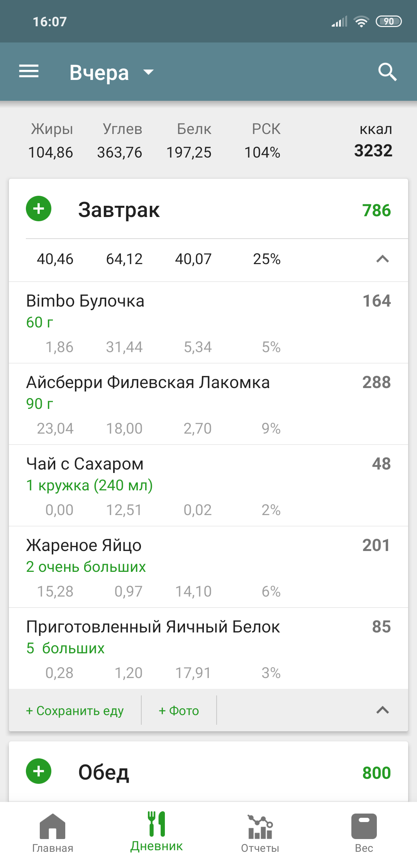Tap the search magnifier icon
417x868 pixels.
point(387,72)
